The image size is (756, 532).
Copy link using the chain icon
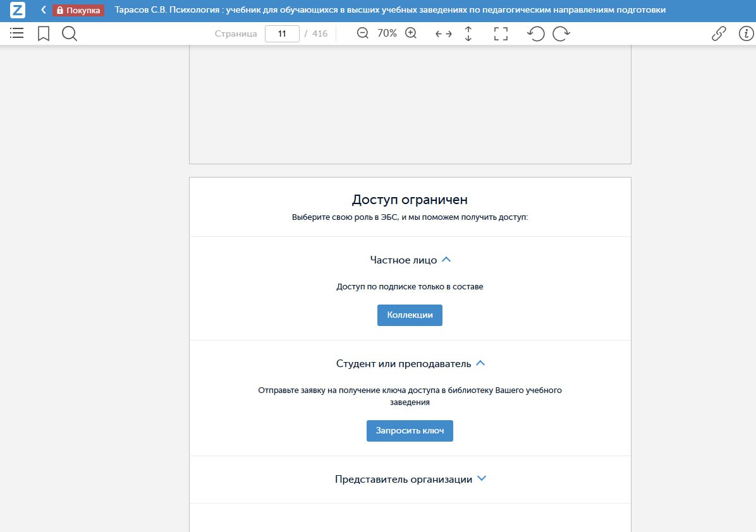719,34
